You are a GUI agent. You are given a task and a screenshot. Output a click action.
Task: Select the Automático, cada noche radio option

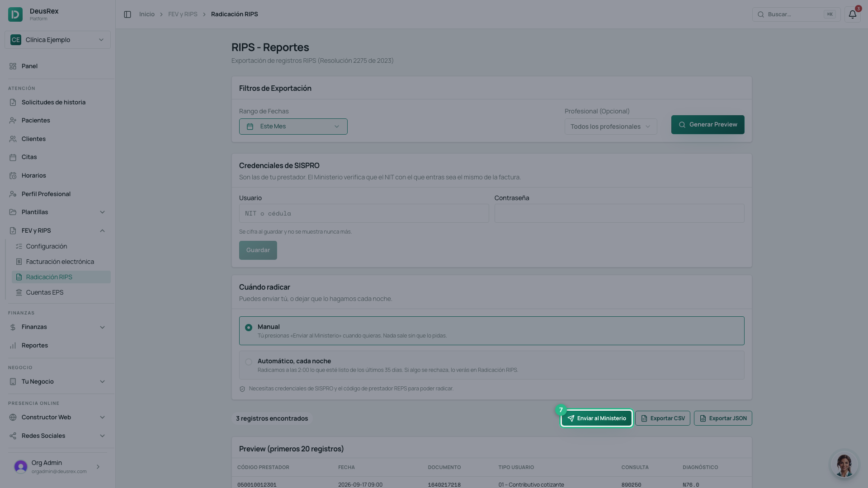click(249, 362)
